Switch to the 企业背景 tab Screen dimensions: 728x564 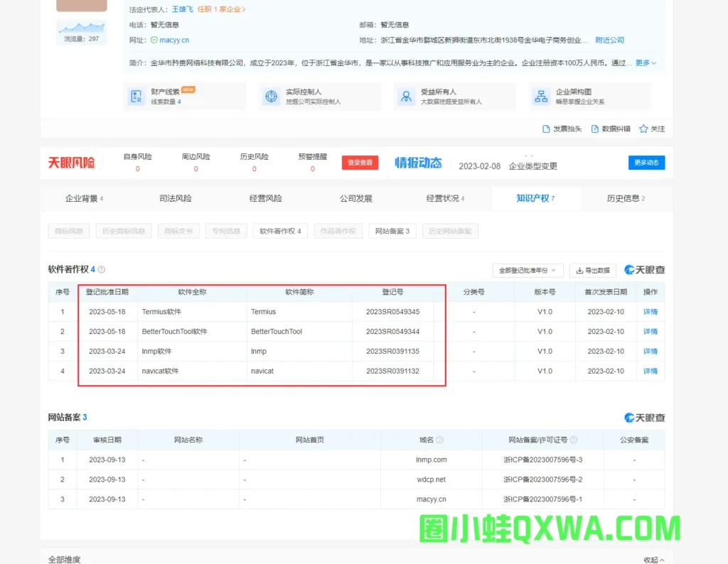click(x=84, y=198)
